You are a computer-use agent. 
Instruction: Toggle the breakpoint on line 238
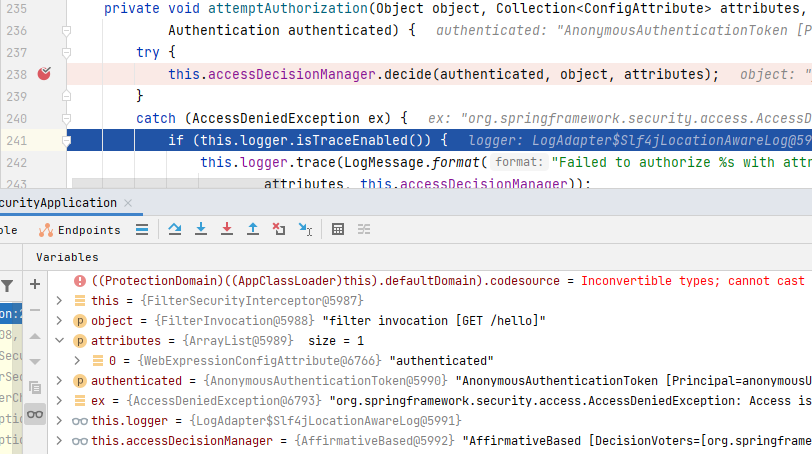click(45, 74)
